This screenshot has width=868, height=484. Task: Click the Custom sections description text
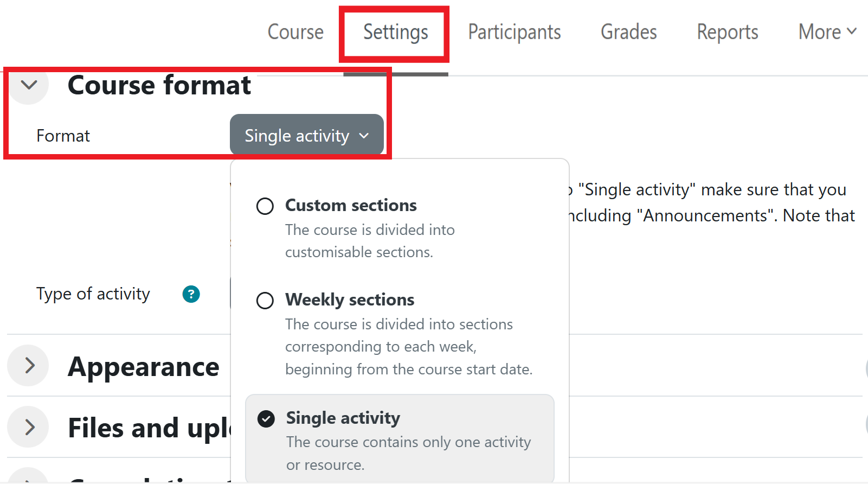pos(370,241)
